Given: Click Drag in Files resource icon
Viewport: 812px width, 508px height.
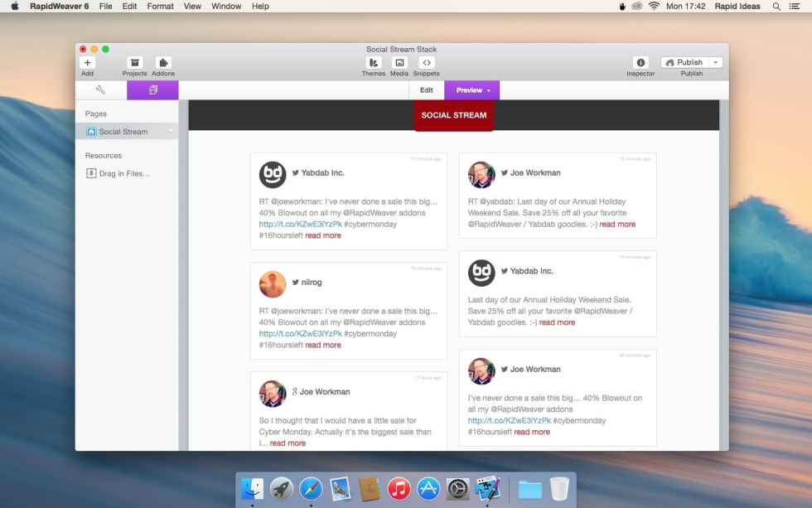Looking at the screenshot, I should tap(91, 173).
